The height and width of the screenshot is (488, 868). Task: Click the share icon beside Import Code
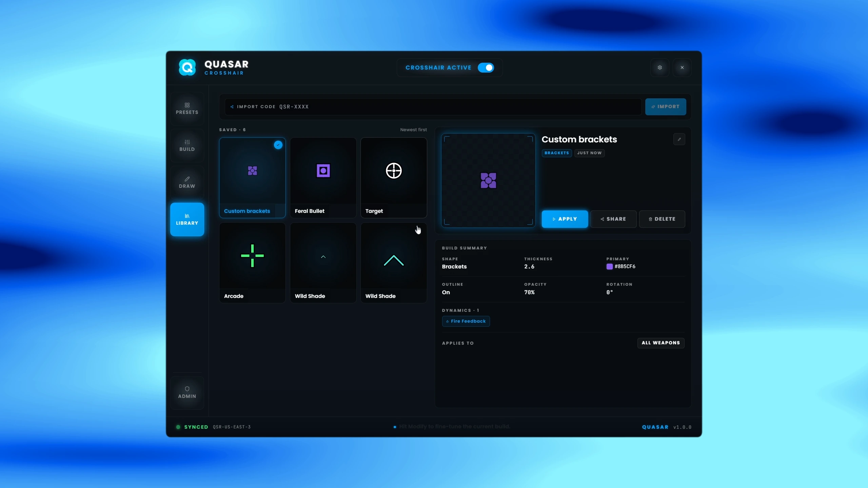232,107
